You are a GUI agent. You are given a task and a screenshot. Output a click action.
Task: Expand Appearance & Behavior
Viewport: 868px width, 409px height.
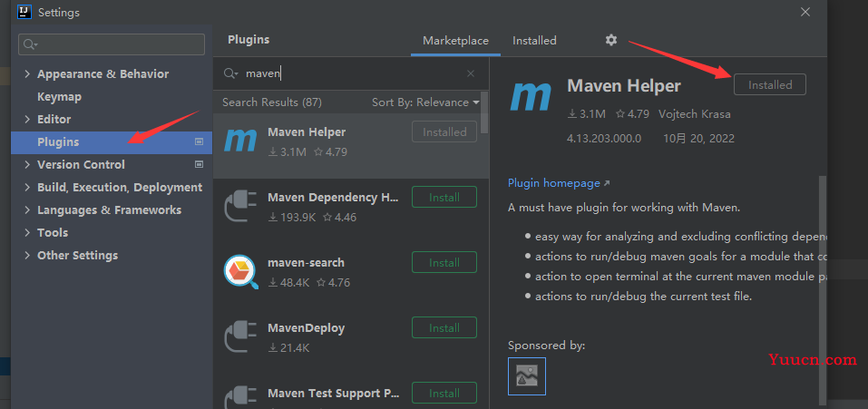coord(27,73)
